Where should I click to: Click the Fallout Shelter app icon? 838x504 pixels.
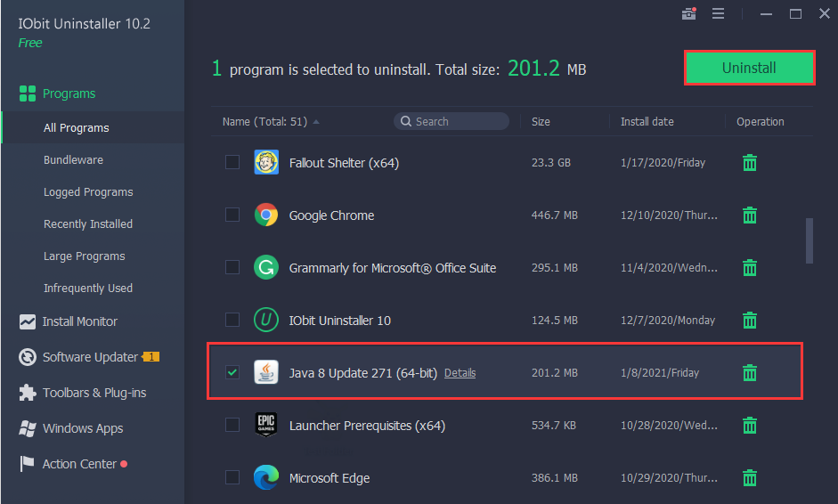coord(266,162)
